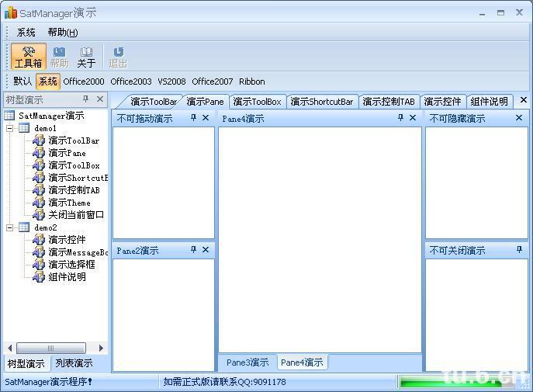The height and width of the screenshot is (392, 533).
Task: Pin the 不可关闭演示 pane
Action: click(x=519, y=249)
